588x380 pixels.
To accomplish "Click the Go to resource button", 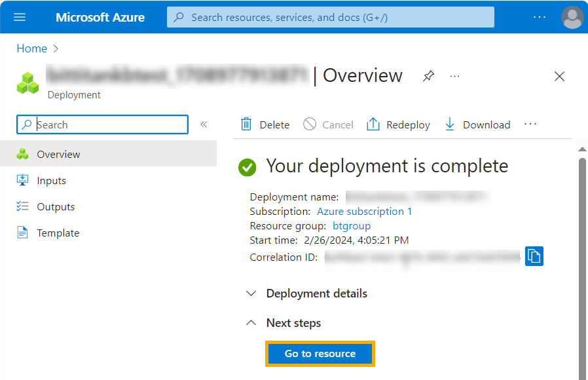I will tap(320, 354).
